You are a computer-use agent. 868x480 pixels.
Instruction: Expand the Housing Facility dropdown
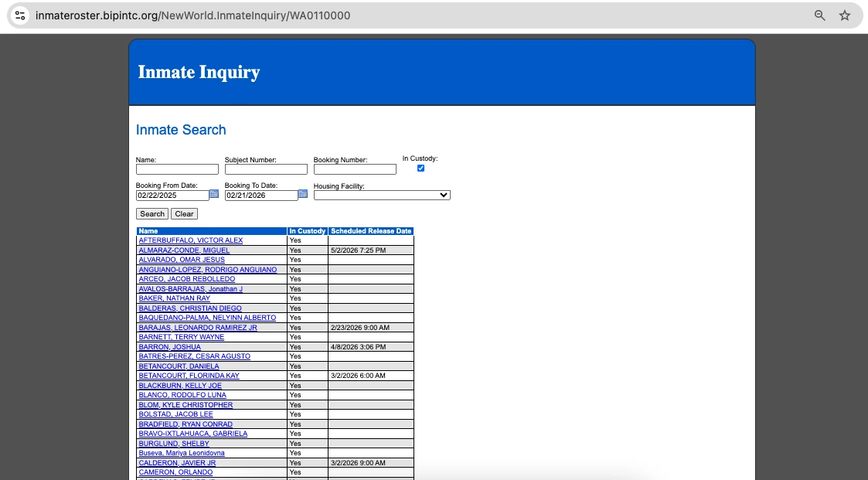tap(382, 195)
